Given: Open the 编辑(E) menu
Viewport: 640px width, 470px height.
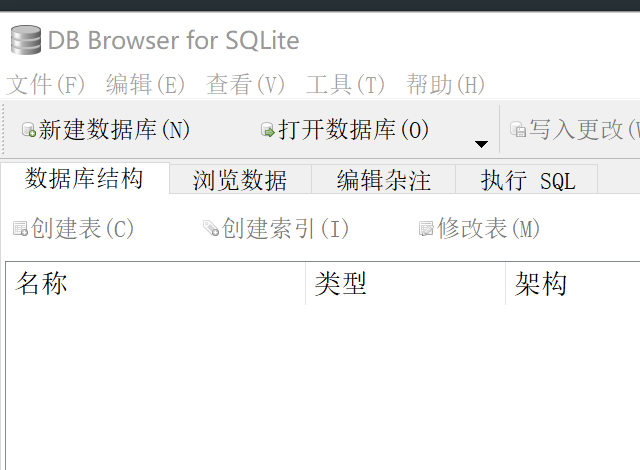Looking at the screenshot, I should pos(146,85).
